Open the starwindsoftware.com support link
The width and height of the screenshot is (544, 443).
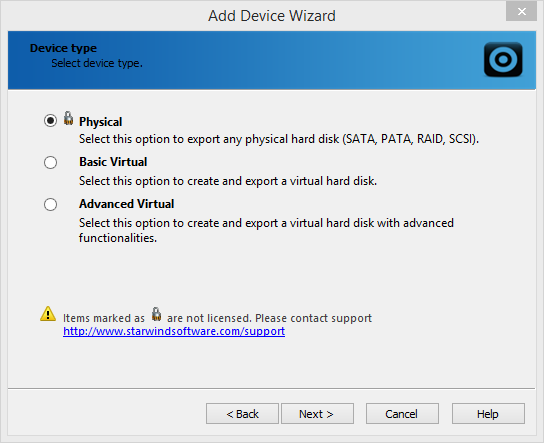[174, 331]
